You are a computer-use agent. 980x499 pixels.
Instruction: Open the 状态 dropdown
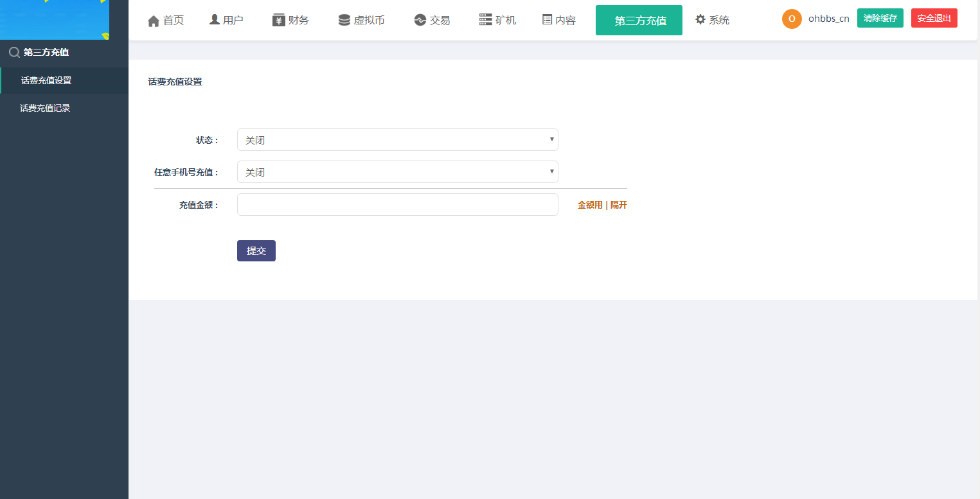[397, 140]
